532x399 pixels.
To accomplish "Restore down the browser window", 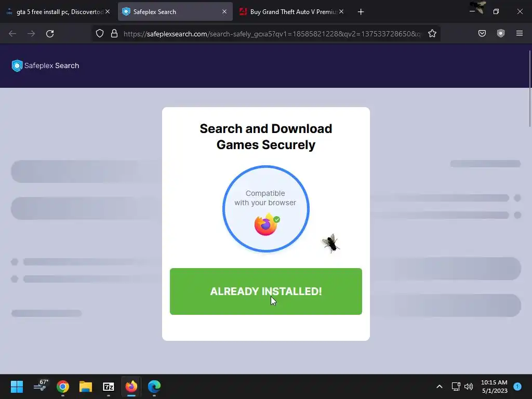I will pyautogui.click(x=496, y=11).
